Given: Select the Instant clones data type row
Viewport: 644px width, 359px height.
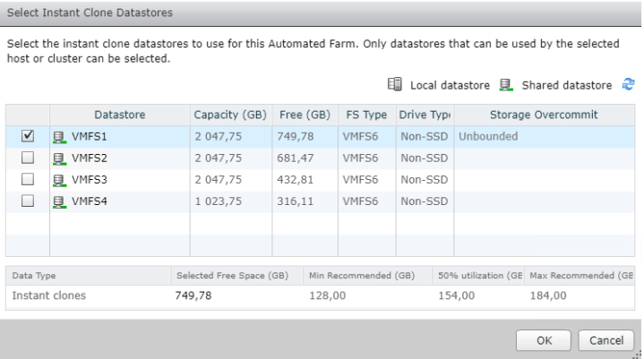Looking at the screenshot, I should click(47, 294).
